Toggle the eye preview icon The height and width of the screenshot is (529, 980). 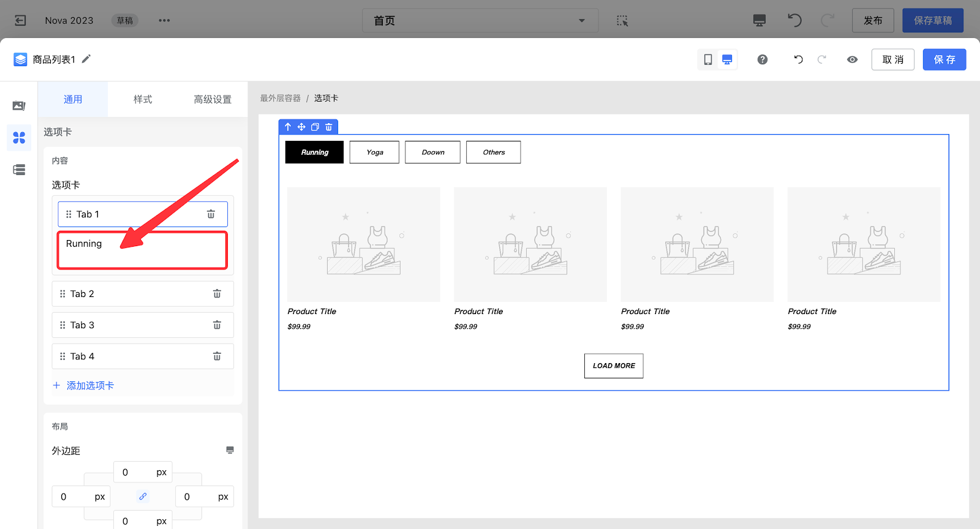point(852,59)
